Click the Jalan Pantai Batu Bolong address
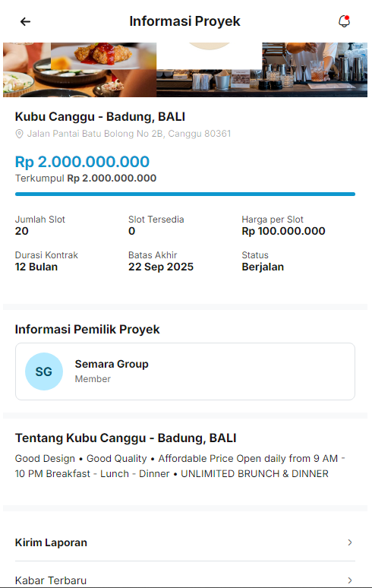This screenshot has width=372, height=588. (129, 134)
